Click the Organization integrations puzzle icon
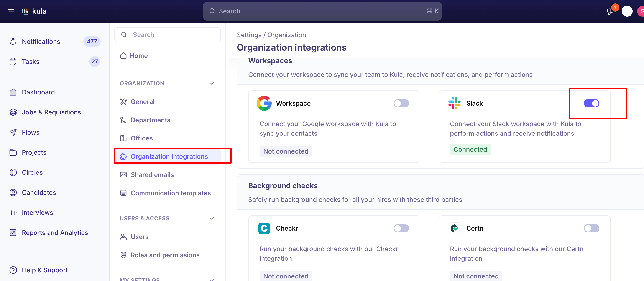The height and width of the screenshot is (281, 644). click(123, 156)
